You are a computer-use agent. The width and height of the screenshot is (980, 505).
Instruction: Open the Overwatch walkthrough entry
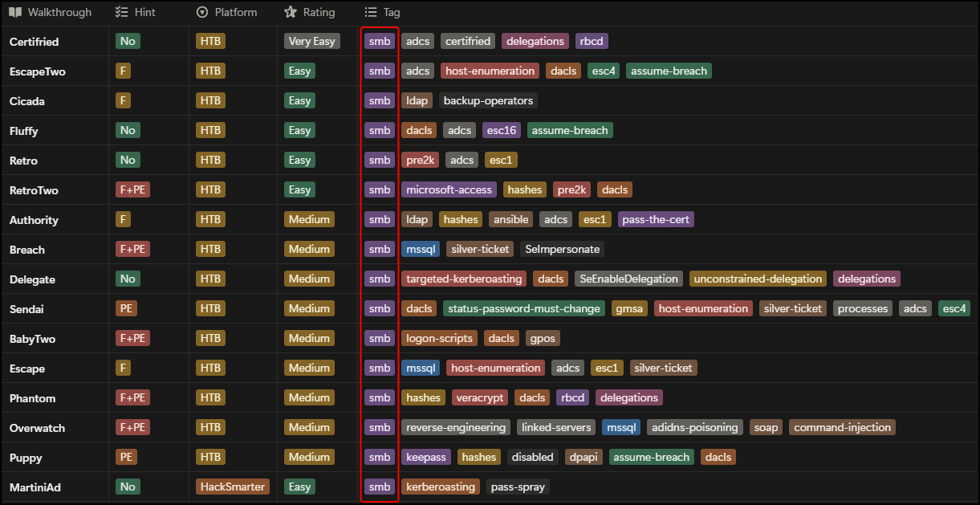37,428
